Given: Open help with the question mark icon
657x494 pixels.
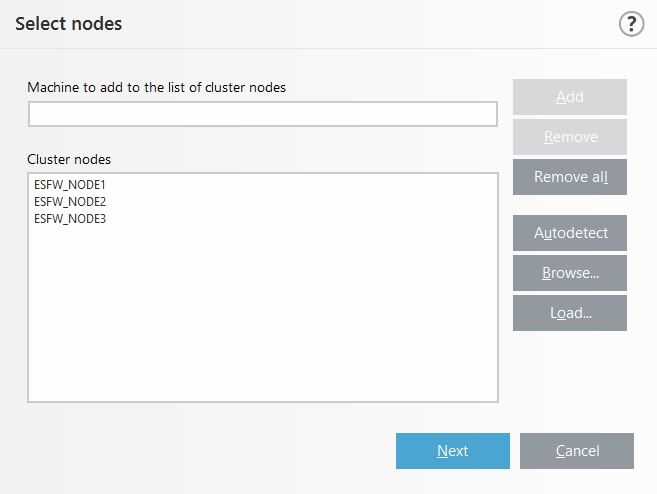Looking at the screenshot, I should (x=631, y=24).
